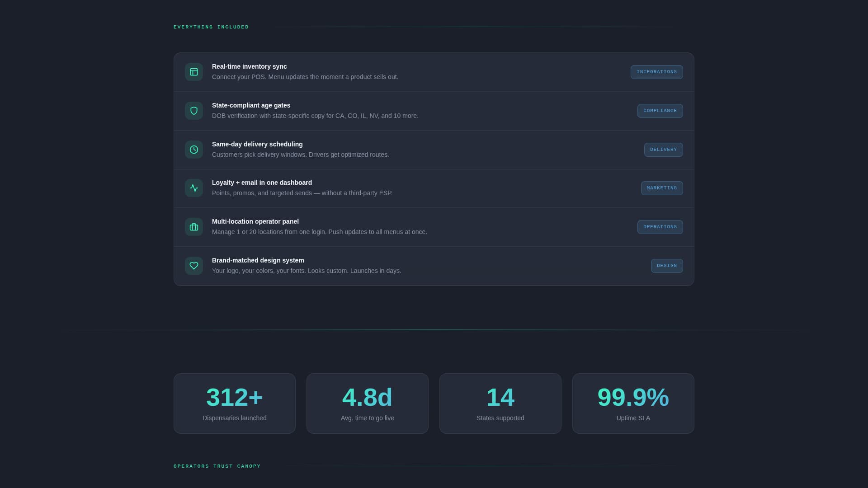Click the MARKETING badge

click(x=662, y=188)
